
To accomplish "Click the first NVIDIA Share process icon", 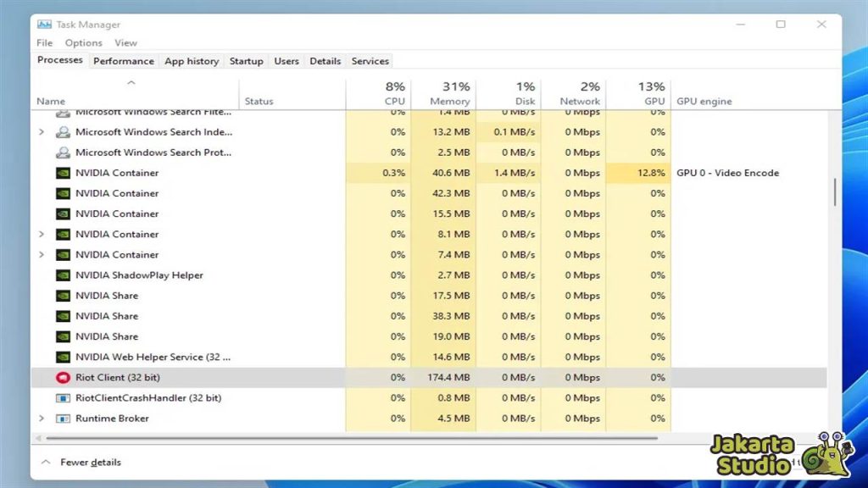I will 63,295.
